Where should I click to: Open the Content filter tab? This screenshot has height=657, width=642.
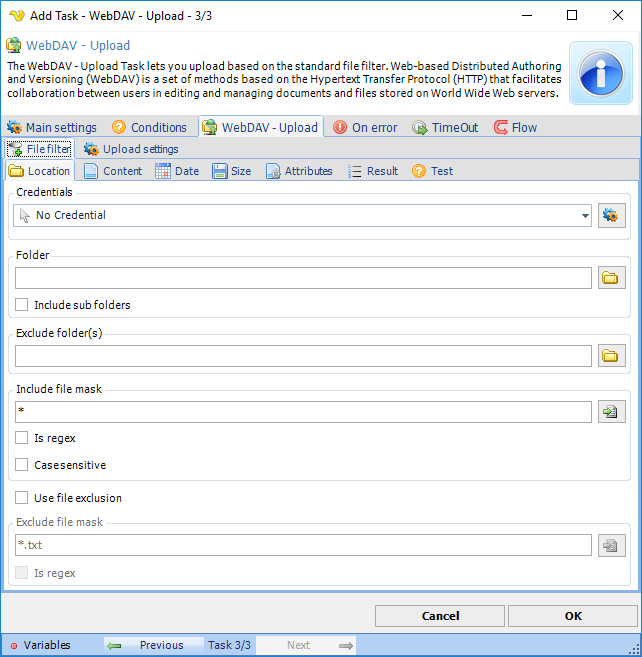tap(113, 171)
